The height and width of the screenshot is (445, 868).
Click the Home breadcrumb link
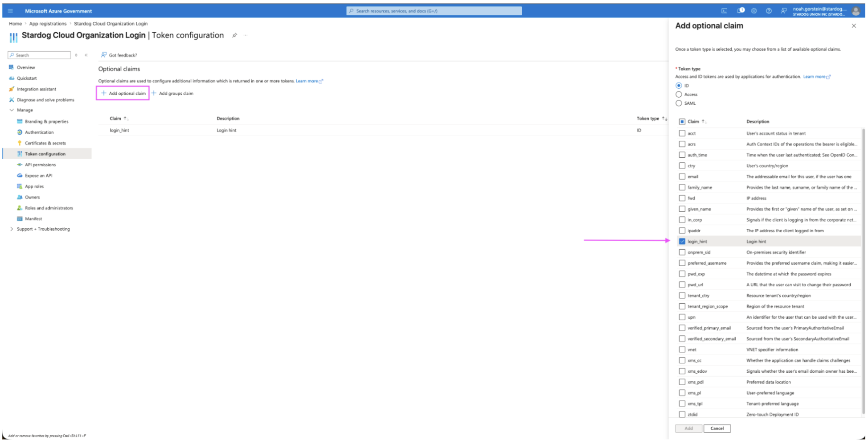click(x=15, y=24)
